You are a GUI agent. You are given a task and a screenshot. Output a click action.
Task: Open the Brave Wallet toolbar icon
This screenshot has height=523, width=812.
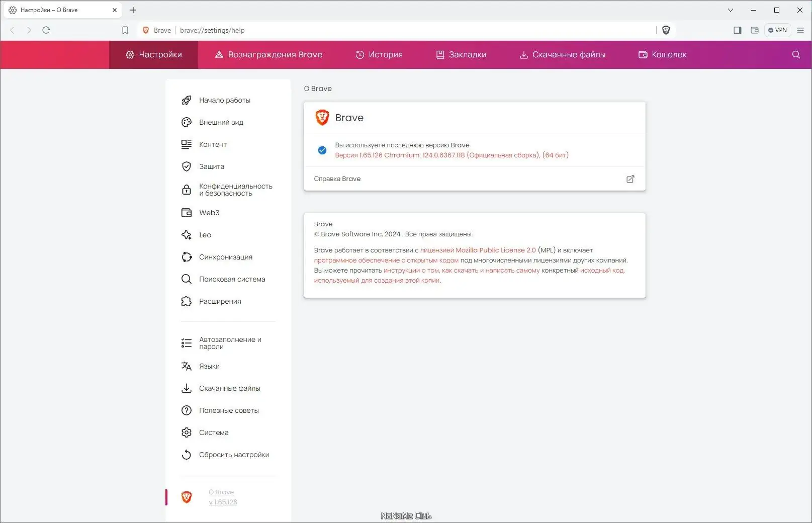[755, 30]
